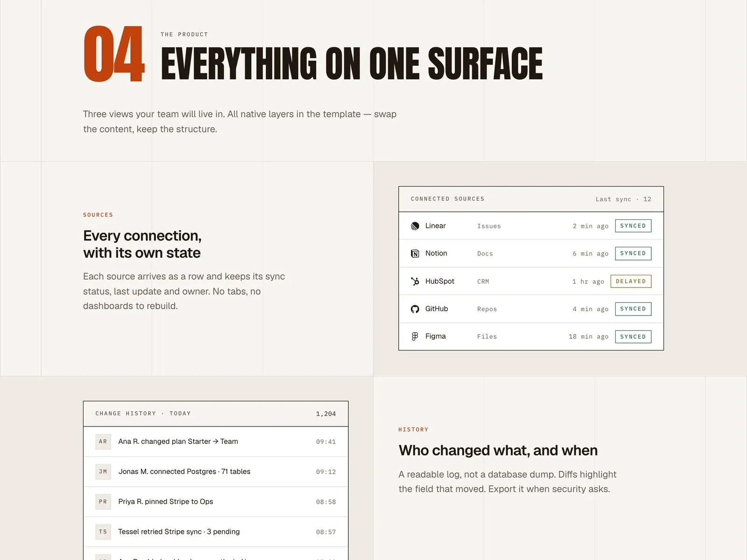747x560 pixels.
Task: Click the "THE PRODUCT" section label
Action: point(184,35)
